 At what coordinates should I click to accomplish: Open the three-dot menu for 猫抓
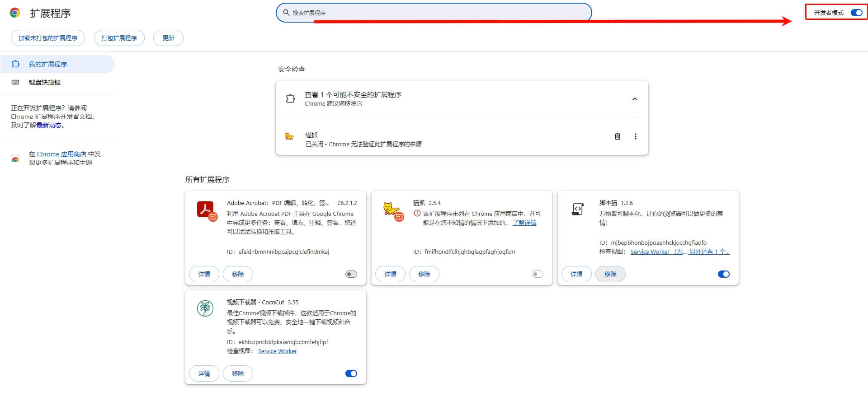(636, 136)
